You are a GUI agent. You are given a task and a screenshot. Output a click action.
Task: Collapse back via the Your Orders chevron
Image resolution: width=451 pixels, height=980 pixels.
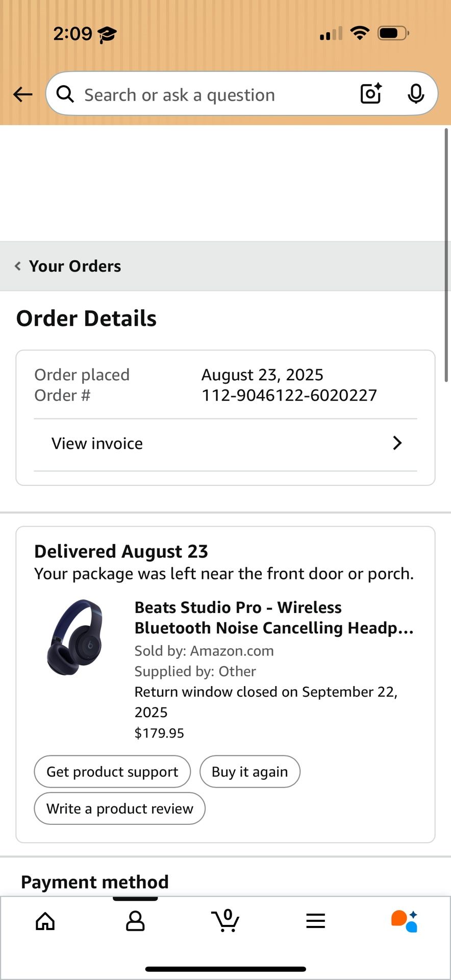coord(17,266)
